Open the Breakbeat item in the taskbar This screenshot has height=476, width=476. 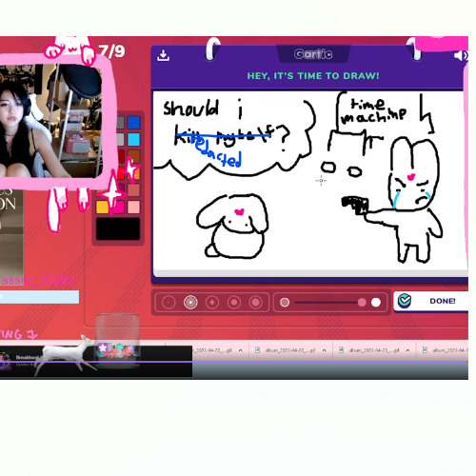(x=27, y=358)
